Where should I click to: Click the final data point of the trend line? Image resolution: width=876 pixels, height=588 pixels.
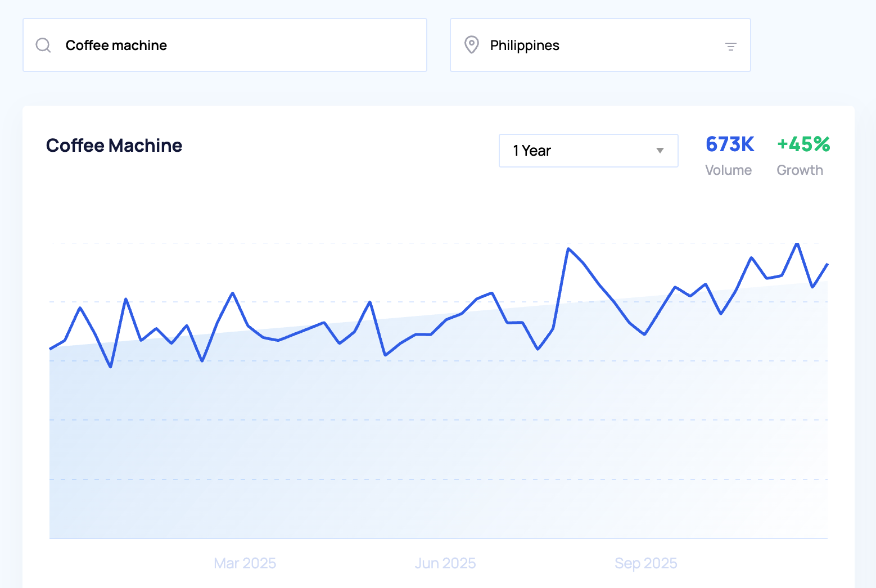click(827, 264)
